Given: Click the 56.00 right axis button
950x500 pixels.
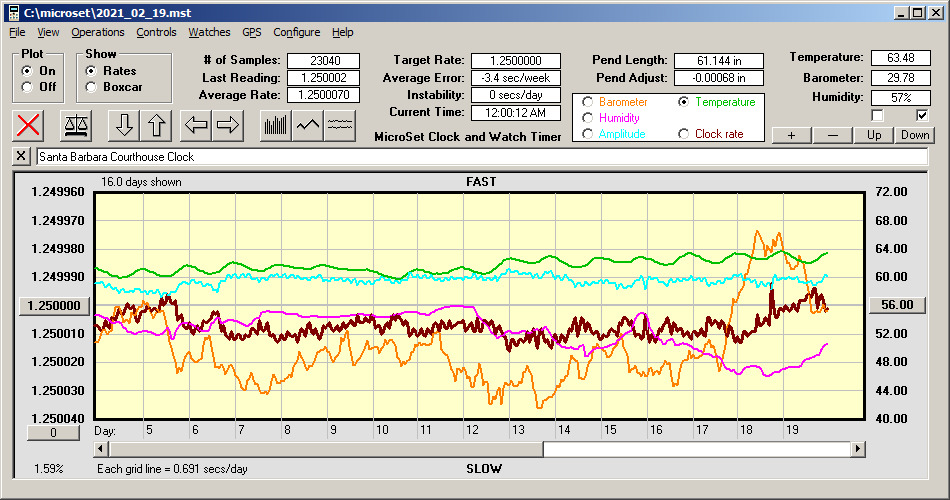Looking at the screenshot, I should (x=897, y=305).
